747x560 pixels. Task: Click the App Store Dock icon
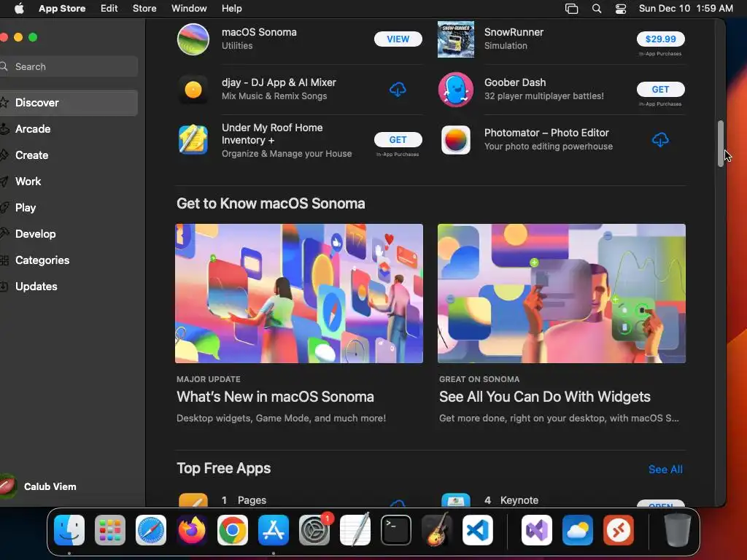click(x=274, y=530)
